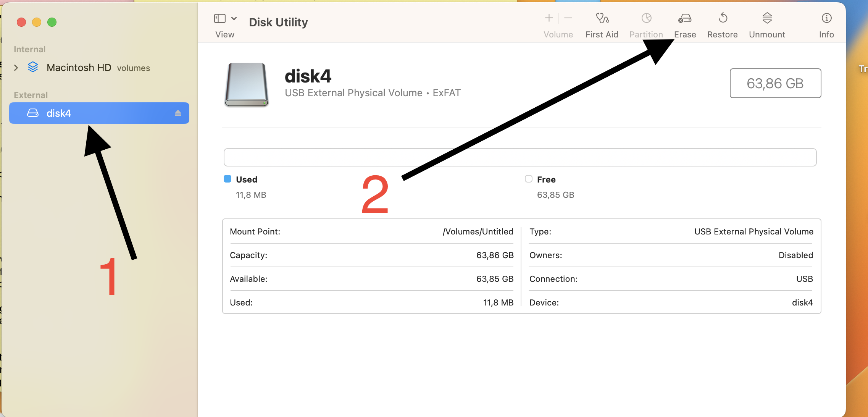The image size is (868, 417).
Task: Click the Free amount 63,85 GB
Action: [x=555, y=195]
